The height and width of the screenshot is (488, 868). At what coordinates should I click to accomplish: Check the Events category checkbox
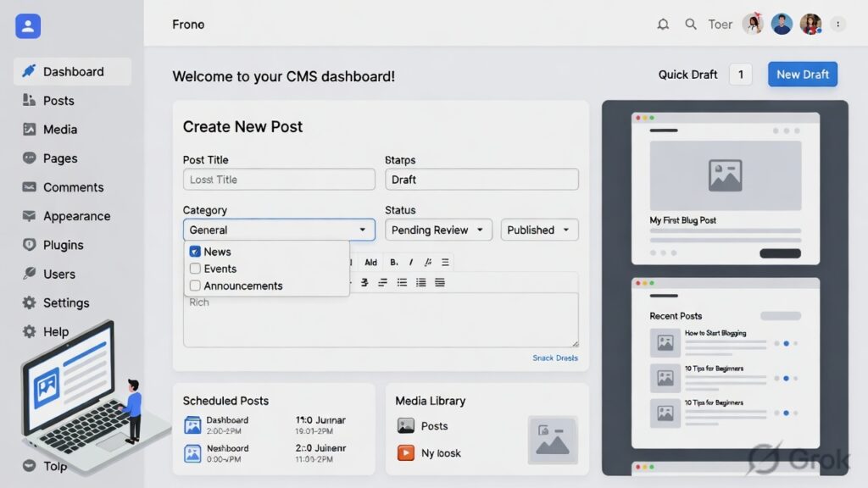coord(195,269)
